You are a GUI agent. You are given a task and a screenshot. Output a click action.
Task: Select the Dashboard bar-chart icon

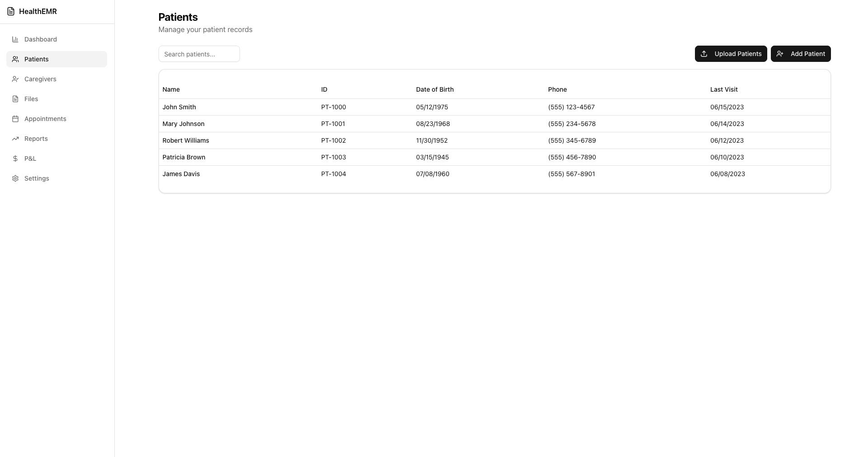point(15,39)
